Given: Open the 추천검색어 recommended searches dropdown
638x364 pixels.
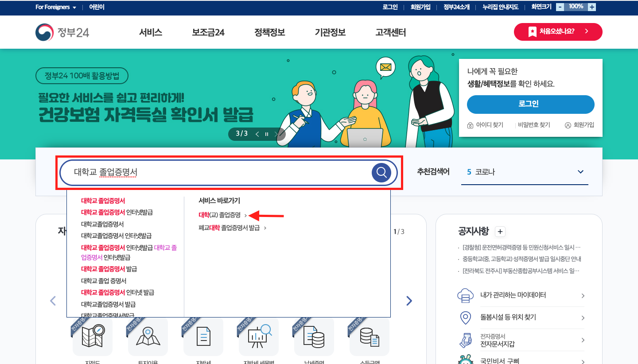Looking at the screenshot, I should [x=580, y=172].
